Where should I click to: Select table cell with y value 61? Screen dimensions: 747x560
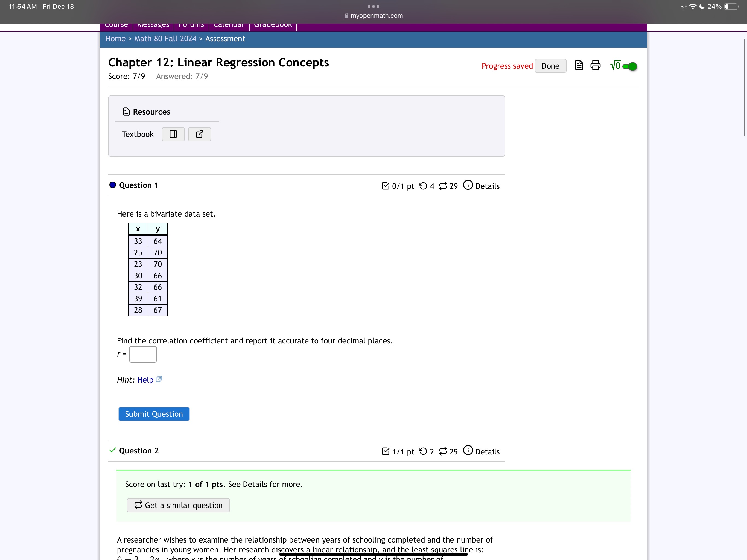point(158,299)
